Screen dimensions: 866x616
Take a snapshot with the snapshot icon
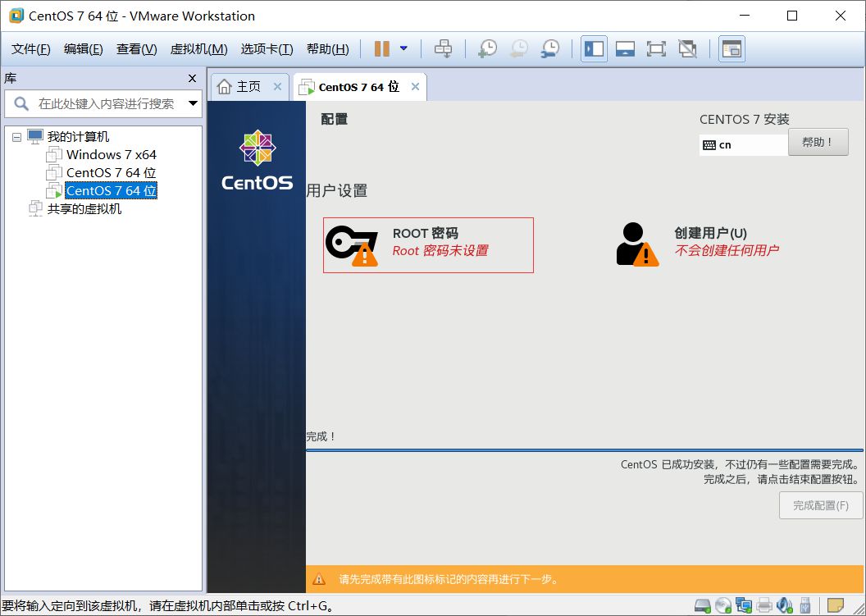(487, 48)
